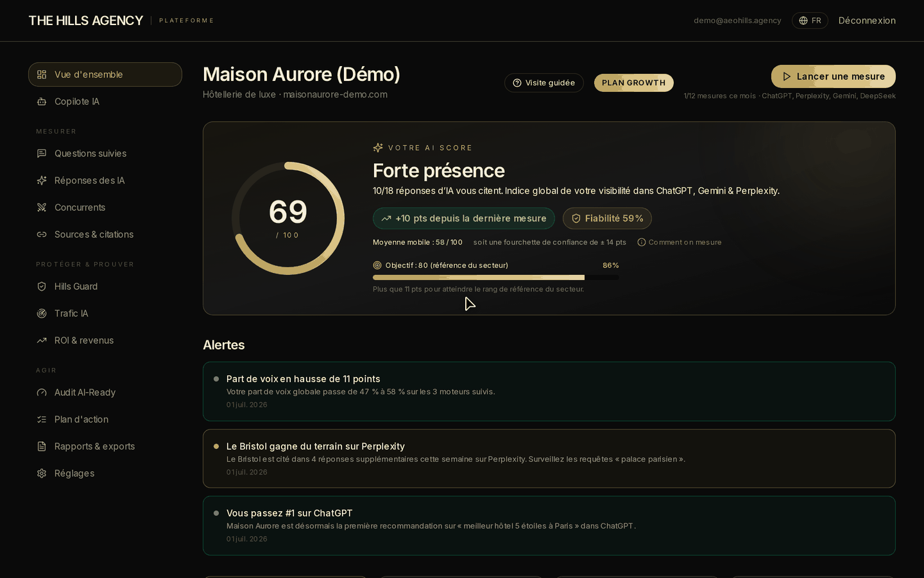Open the Vous passez #1 sur ChatGPT alert
This screenshot has width=924, height=578.
pos(549,525)
